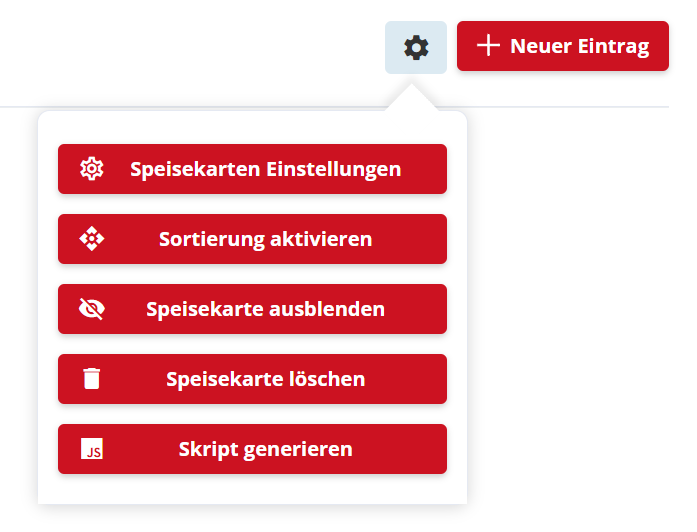Image resolution: width=697 pixels, height=532 pixels.
Task: Click the plus icon in Neuer Eintrag
Action: 488,46
